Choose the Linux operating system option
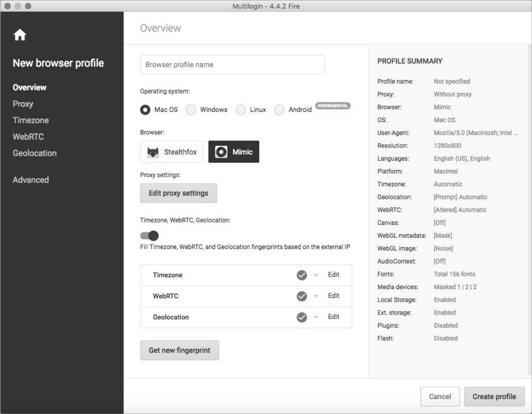 241,110
